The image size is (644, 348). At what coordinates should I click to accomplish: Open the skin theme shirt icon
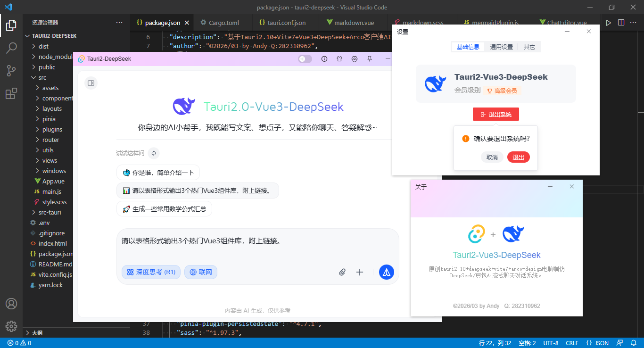tap(339, 59)
